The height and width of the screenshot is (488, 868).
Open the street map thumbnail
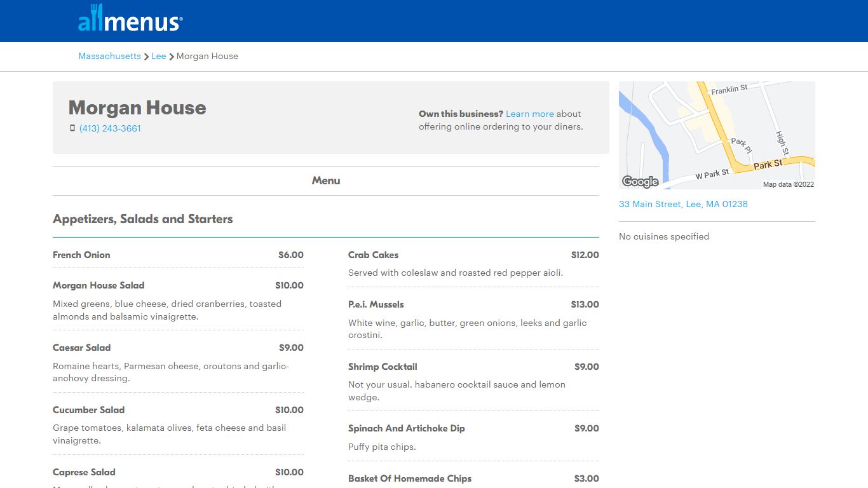[x=717, y=135]
